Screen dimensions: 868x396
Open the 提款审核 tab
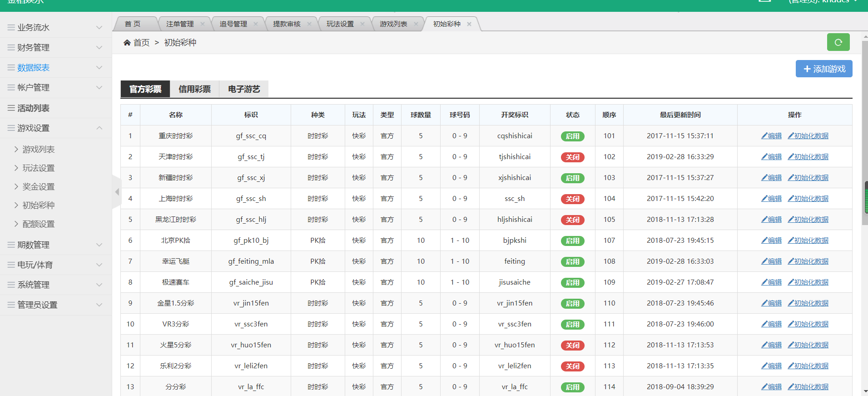click(287, 24)
